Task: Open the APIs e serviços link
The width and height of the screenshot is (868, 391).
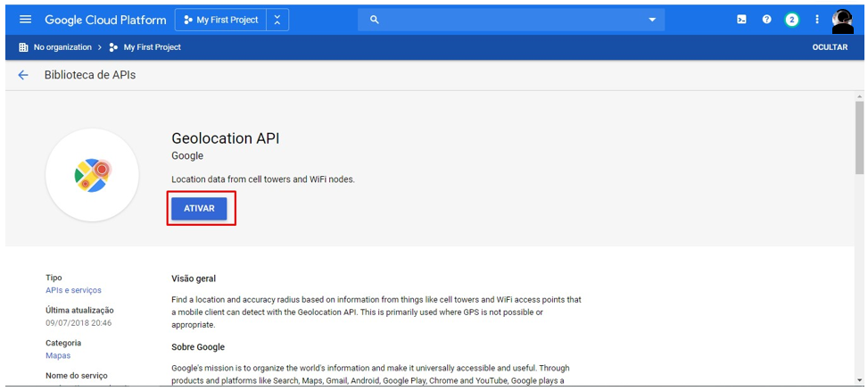Action: tap(74, 290)
